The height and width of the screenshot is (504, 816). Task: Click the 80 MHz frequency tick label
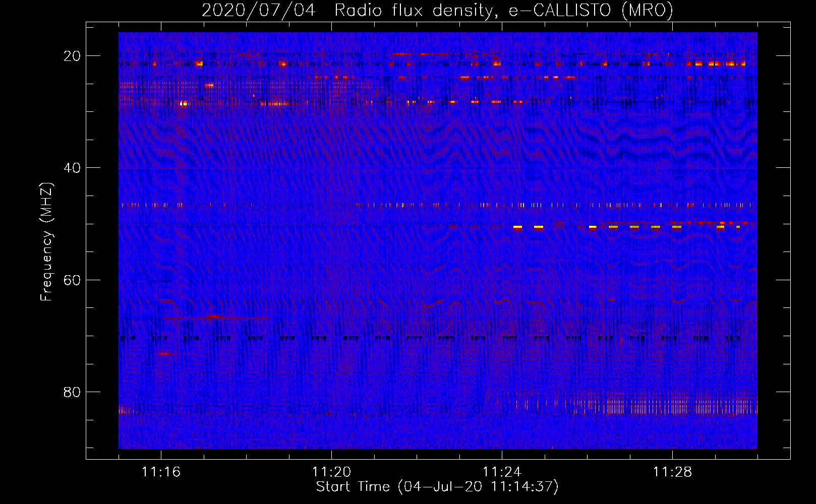point(72,392)
